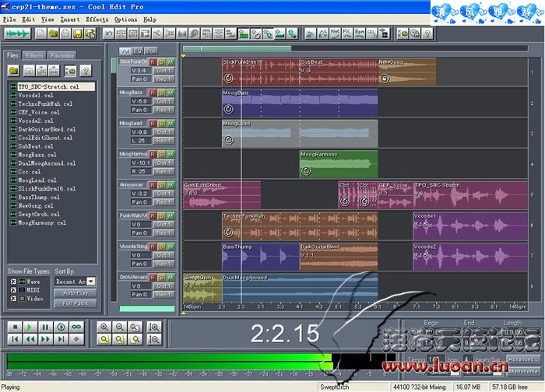This screenshot has height=392, width=545.
Task: Open the Insert menu
Action: 70,19
